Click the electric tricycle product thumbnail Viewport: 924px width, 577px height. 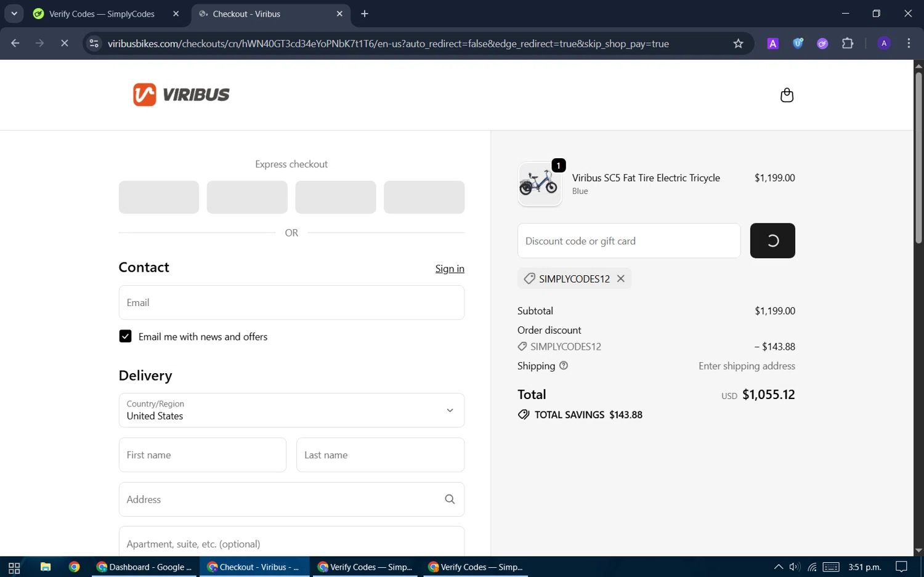pos(540,184)
